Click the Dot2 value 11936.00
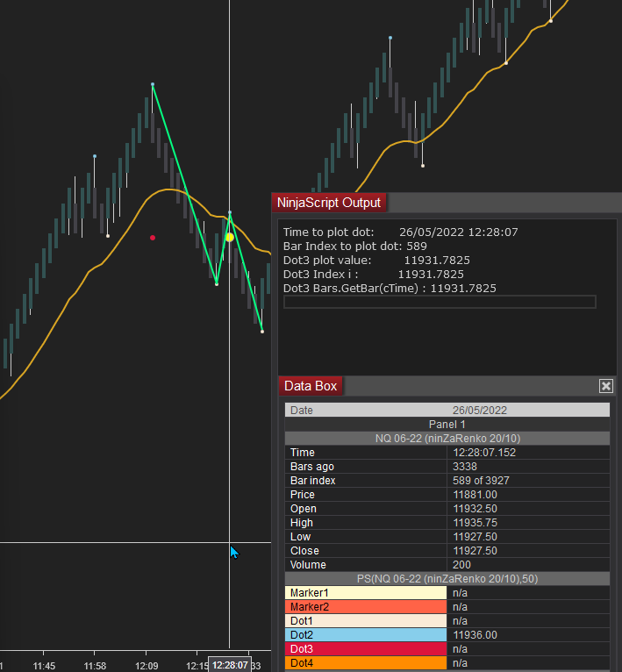622x672 pixels. (x=475, y=634)
